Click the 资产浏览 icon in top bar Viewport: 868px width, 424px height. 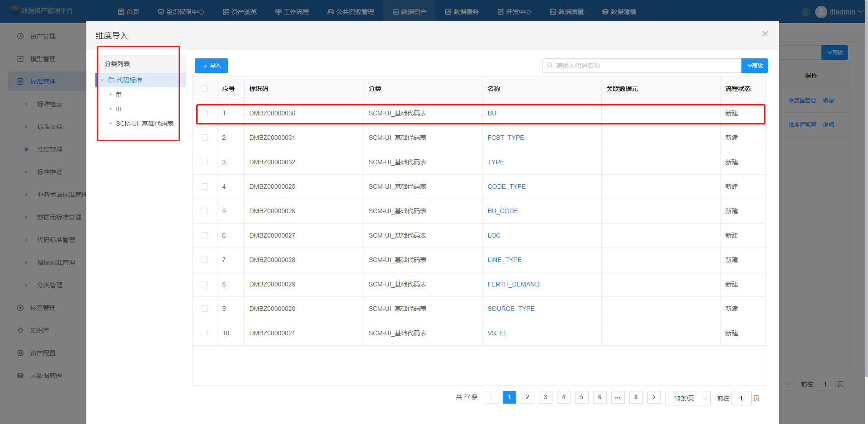coord(226,12)
